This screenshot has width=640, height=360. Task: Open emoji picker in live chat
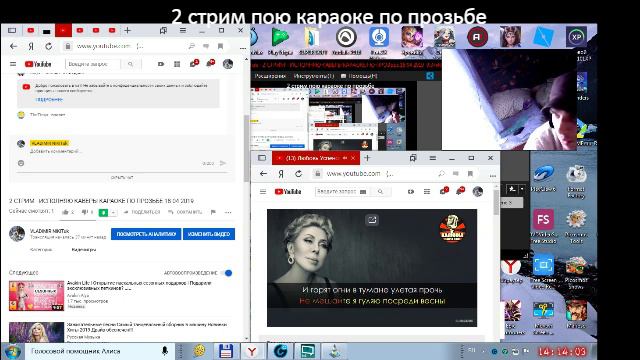(x=21, y=163)
